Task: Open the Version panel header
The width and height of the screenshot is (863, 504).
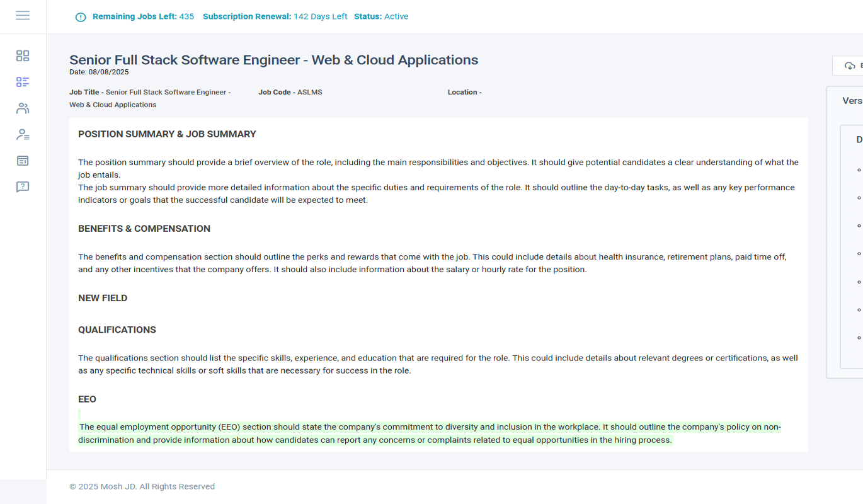Action: (x=852, y=100)
